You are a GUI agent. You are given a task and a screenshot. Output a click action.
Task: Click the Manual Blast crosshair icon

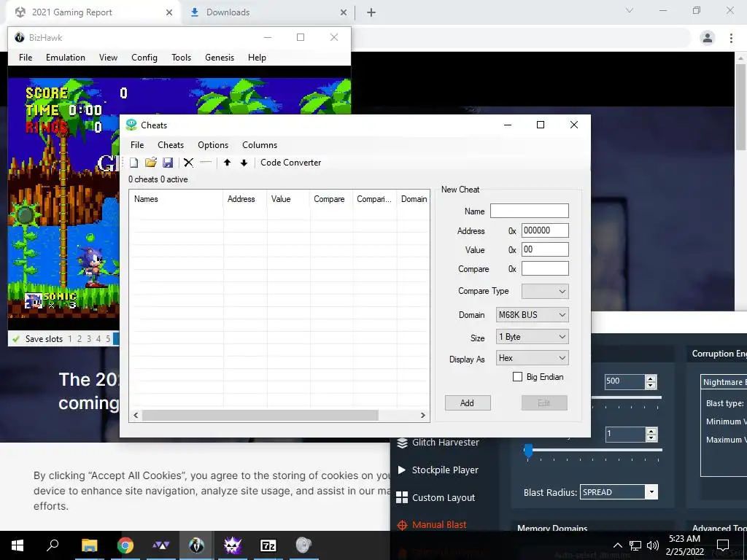[402, 525]
